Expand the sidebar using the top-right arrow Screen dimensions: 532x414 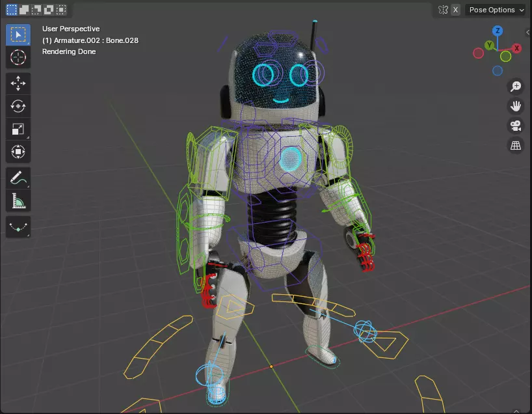(528, 33)
